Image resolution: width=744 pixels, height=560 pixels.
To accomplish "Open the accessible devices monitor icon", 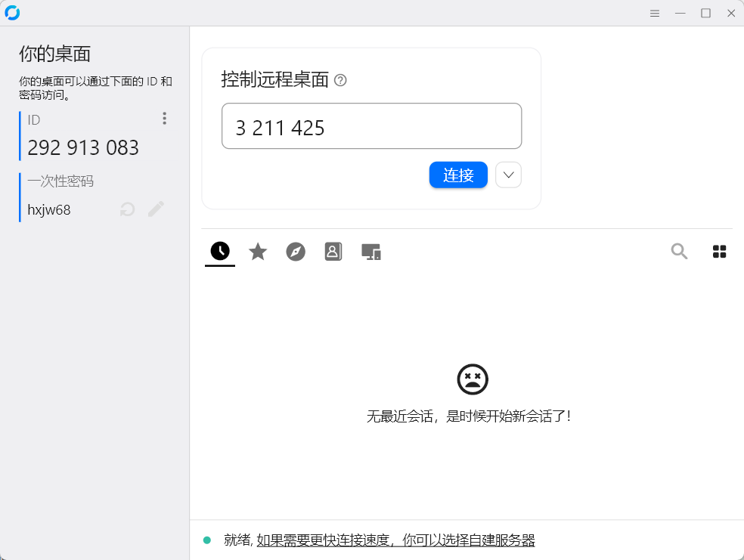I will pos(371,252).
